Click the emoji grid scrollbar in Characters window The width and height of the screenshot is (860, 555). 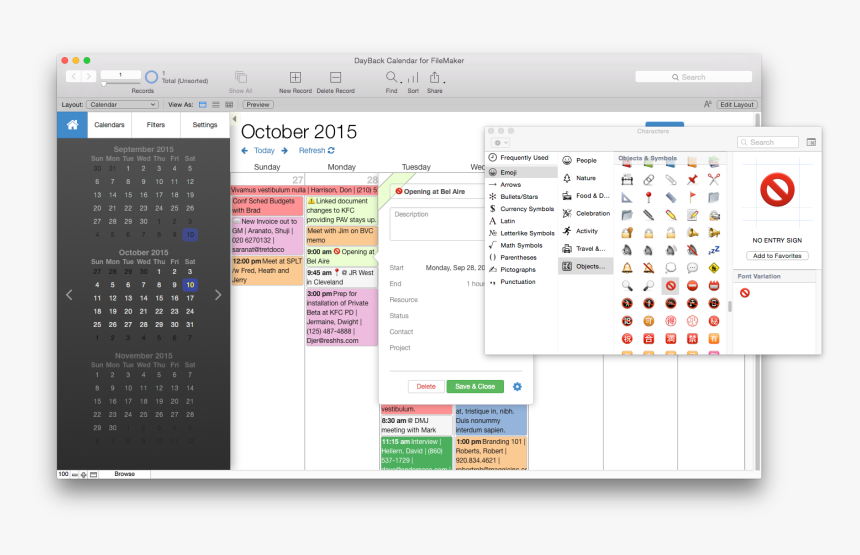tap(729, 306)
